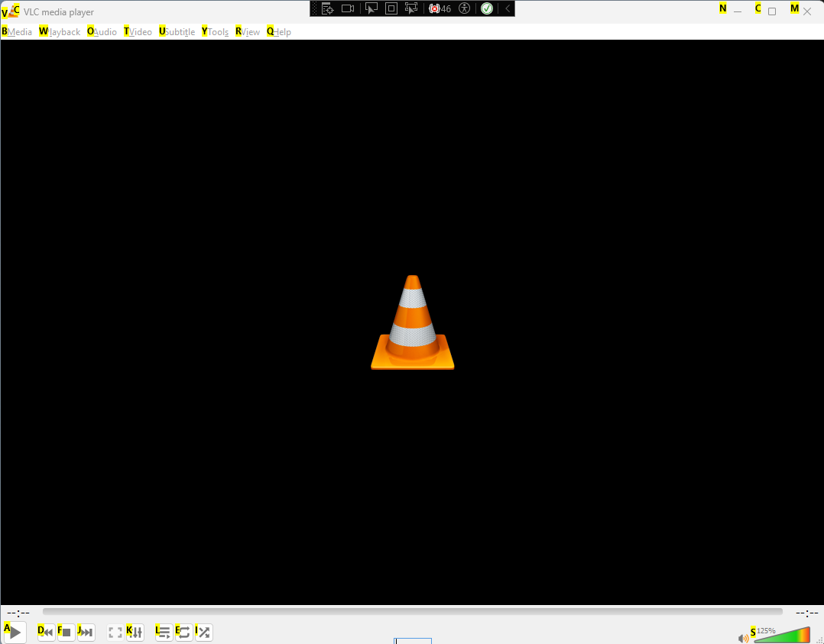Open the View menu
824x644 pixels.
tap(248, 32)
